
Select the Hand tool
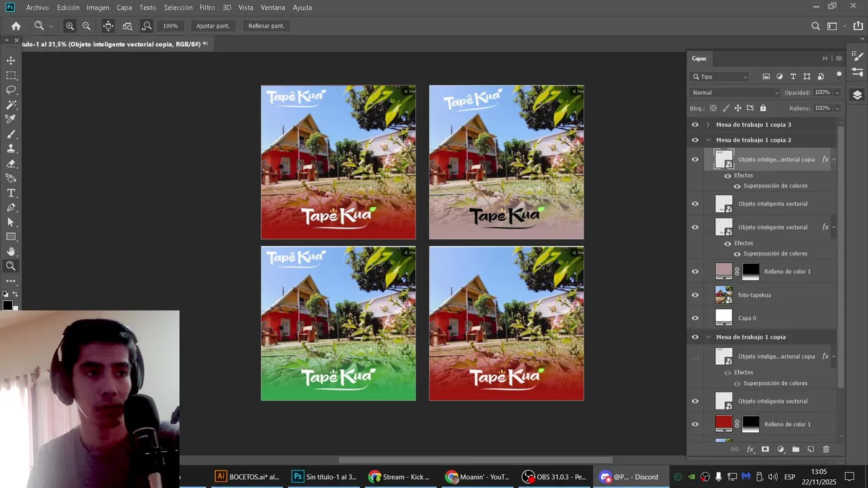coord(11,251)
